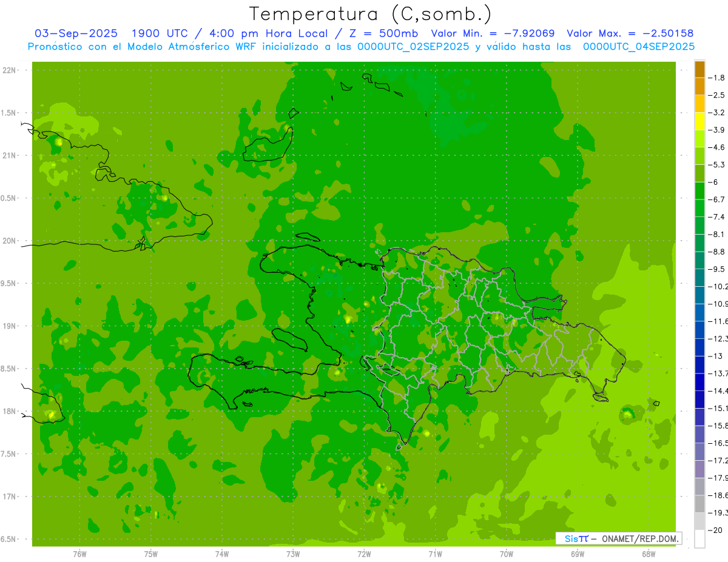Click the "-16.5" color scale label
Image resolution: width=728 pixels, height=562 pixels.
720,443
